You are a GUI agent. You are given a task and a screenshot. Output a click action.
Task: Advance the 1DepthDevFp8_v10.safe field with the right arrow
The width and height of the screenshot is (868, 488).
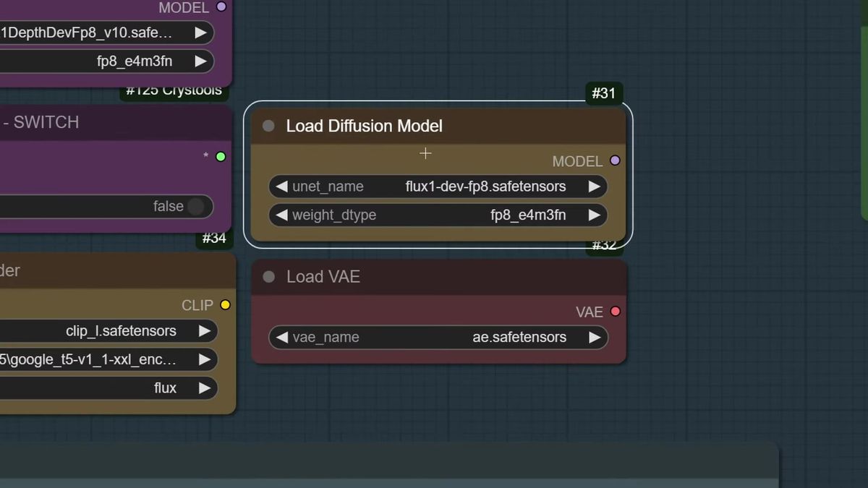click(200, 33)
